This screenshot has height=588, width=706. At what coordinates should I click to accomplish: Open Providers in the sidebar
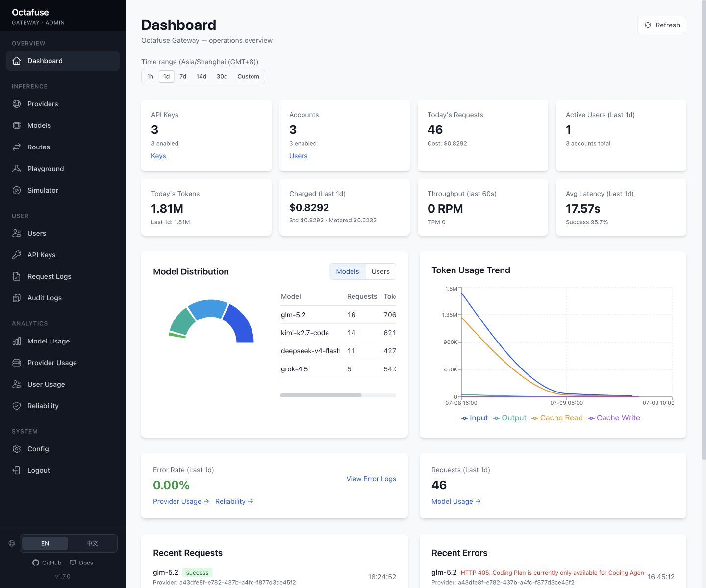coord(63,104)
